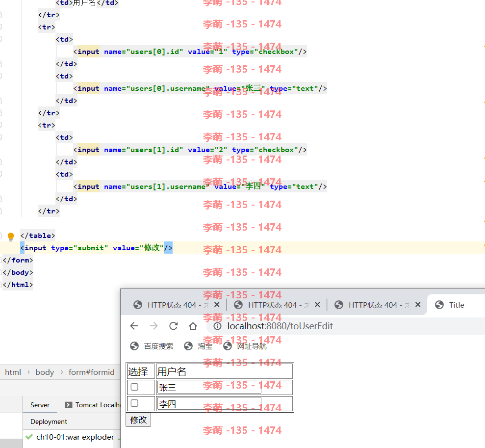Switch to the Server tab

click(x=40, y=405)
